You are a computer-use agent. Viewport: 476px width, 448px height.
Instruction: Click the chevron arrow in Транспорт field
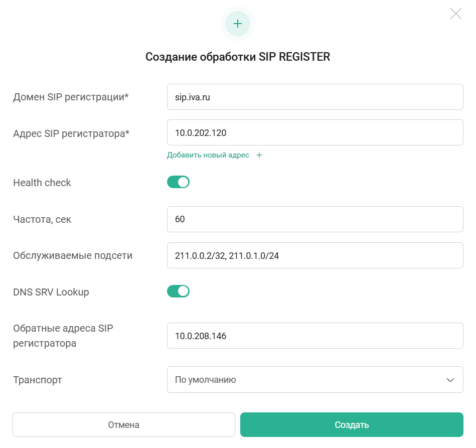[450, 380]
